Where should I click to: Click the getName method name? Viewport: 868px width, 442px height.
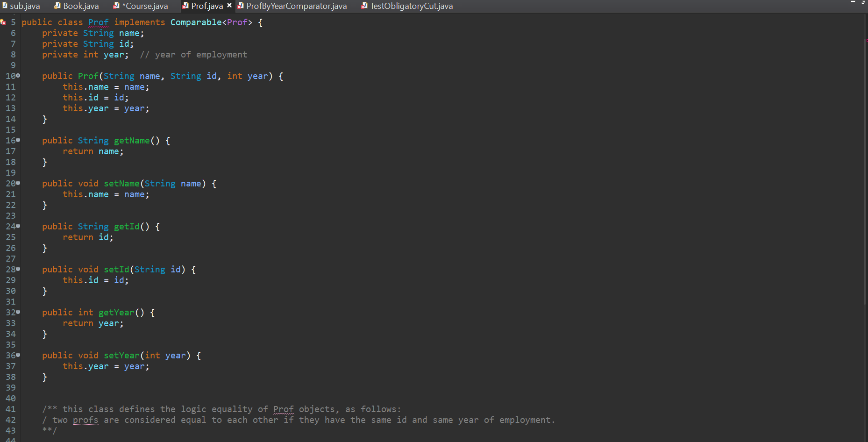tap(132, 141)
